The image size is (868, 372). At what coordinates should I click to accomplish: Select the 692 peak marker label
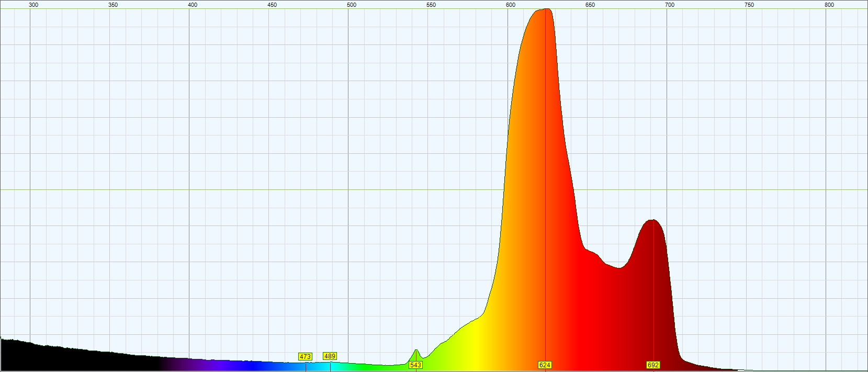tap(653, 365)
